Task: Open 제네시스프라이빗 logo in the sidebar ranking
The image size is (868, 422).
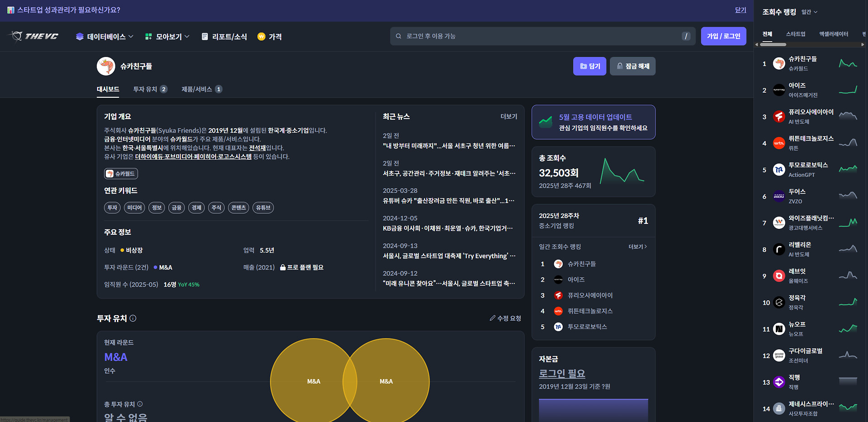Action: click(779, 408)
